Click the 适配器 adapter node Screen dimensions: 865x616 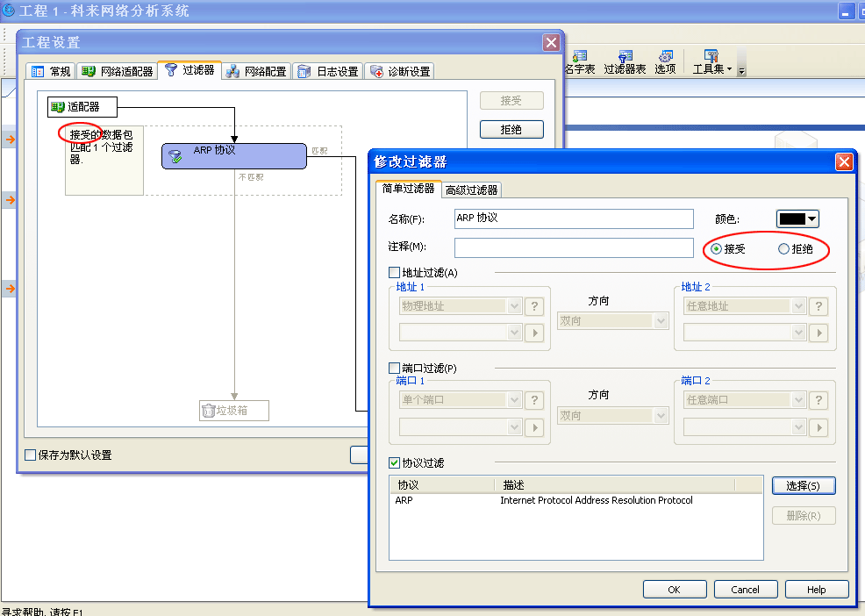coord(82,107)
